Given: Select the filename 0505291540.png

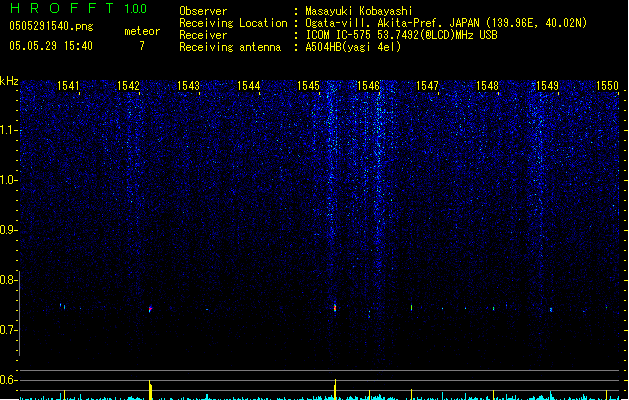Looking at the screenshot, I should (x=51, y=26).
